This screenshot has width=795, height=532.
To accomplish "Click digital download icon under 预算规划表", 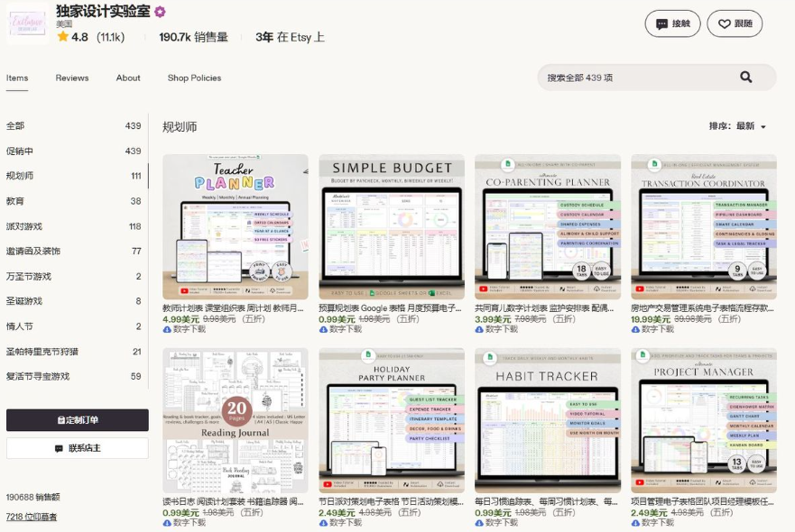I will pyautogui.click(x=323, y=329).
